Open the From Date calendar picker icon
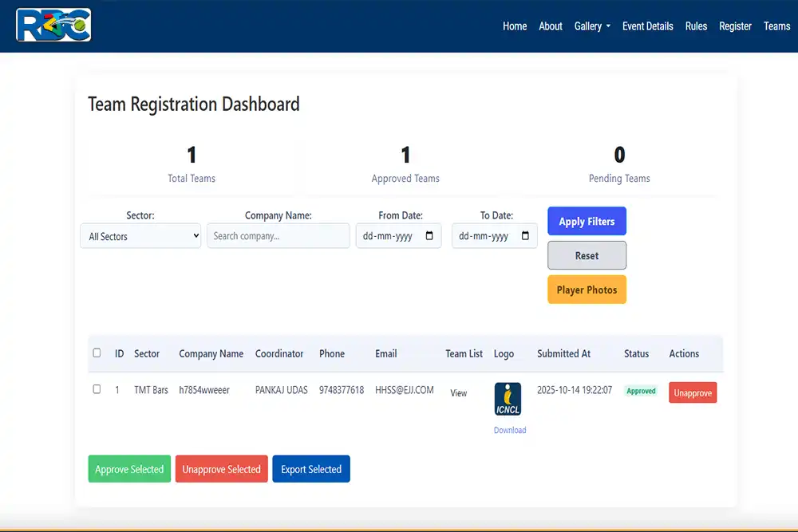This screenshot has height=532, width=798. (429, 236)
